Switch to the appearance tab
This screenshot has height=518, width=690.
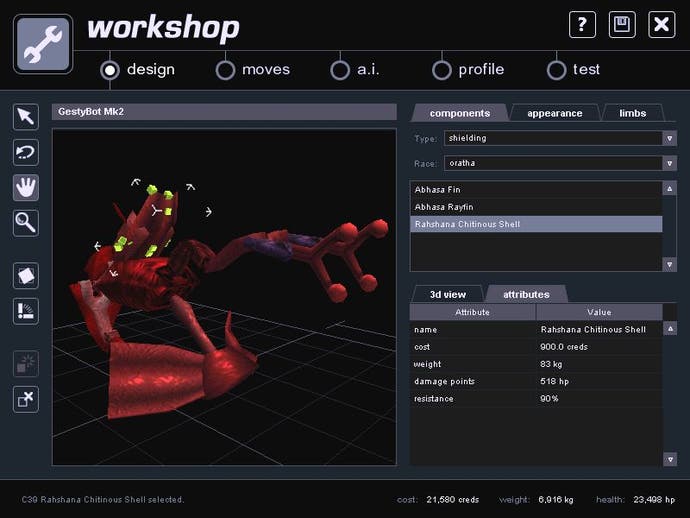(x=554, y=113)
